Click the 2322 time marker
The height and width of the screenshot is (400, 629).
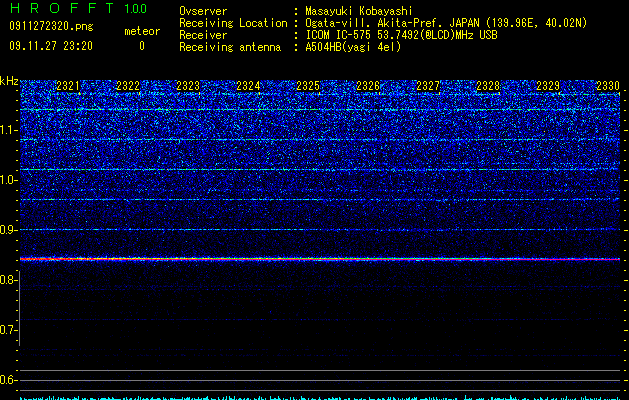click(128, 86)
